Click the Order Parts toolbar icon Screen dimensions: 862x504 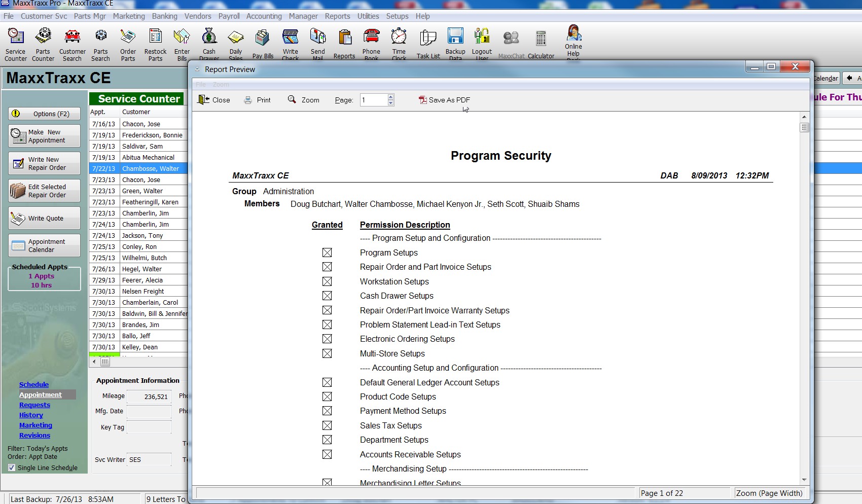pyautogui.click(x=128, y=44)
